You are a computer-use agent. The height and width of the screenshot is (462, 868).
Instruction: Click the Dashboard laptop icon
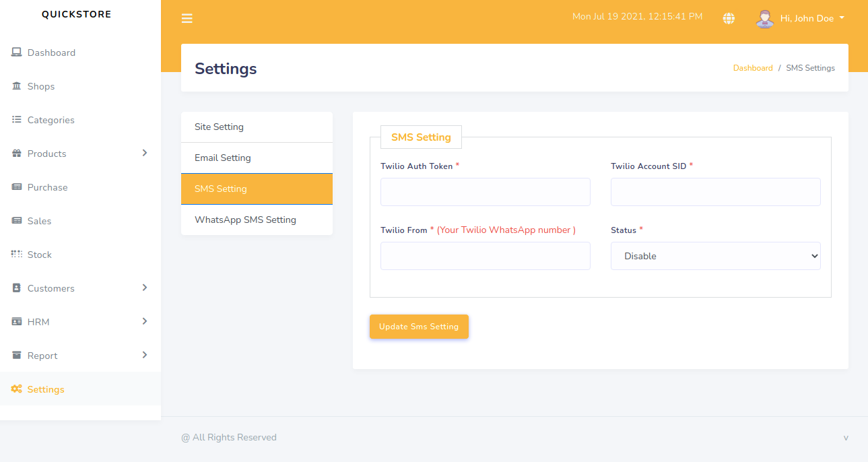pos(17,53)
